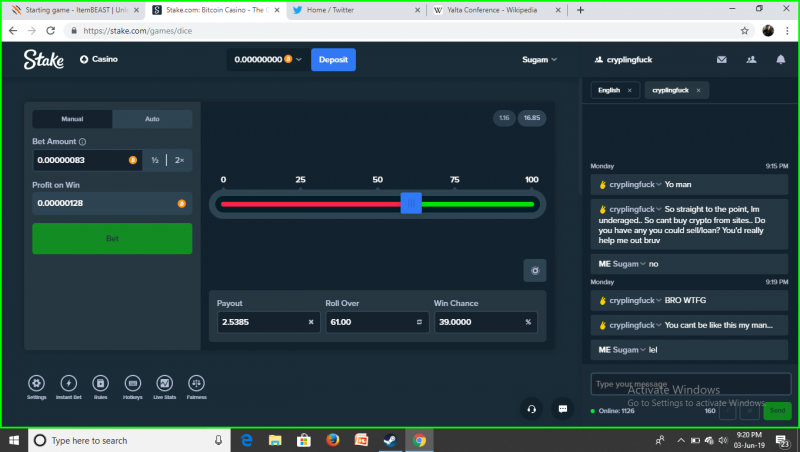
Task: Expand cryplingfuck menu in BRO WTFG message
Action: pos(659,300)
